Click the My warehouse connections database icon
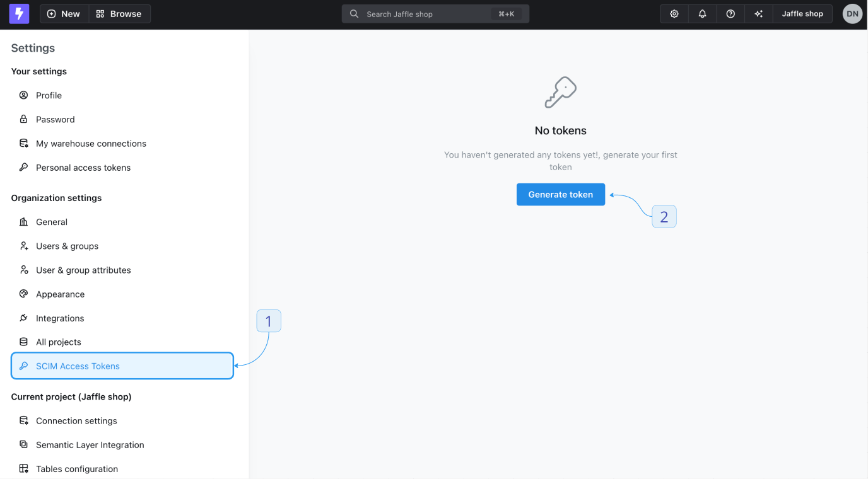868x479 pixels. click(24, 143)
